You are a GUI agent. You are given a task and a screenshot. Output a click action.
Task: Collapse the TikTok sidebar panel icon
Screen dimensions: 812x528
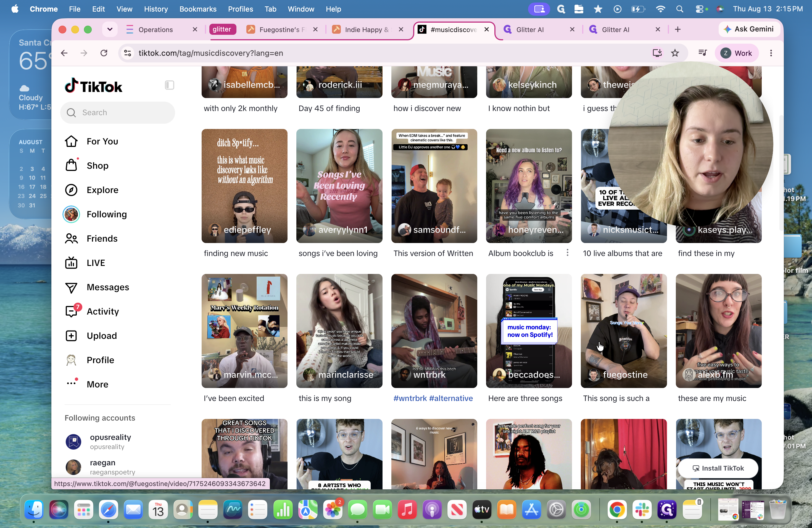[x=170, y=85]
